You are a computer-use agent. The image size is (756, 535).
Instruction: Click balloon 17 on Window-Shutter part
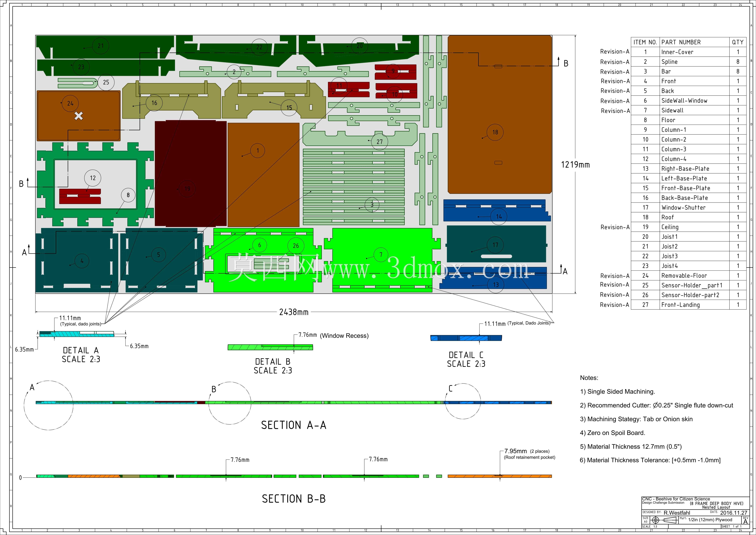[x=495, y=245]
